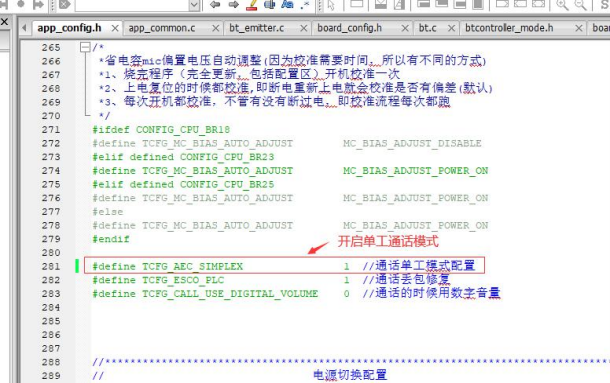This screenshot has height=383, width=610.
Task: Jump back with the left arrow icon
Action: pyautogui.click(x=215, y=5)
